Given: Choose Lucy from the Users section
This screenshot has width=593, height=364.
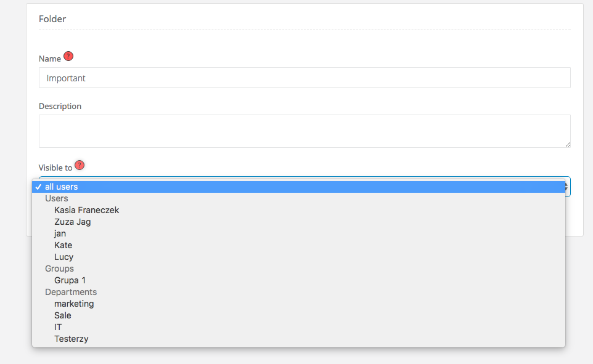Looking at the screenshot, I should pos(64,257).
